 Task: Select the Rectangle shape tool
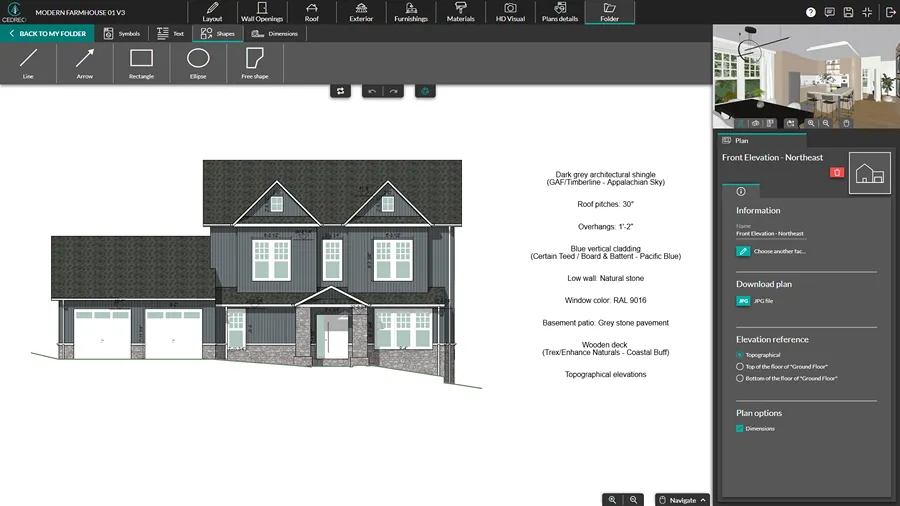click(x=141, y=63)
